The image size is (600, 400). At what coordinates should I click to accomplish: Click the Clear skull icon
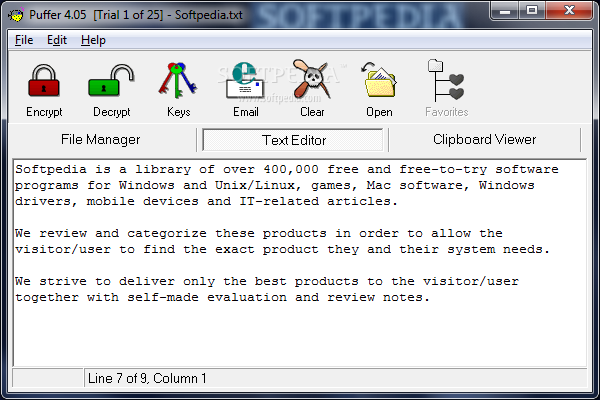tap(312, 79)
